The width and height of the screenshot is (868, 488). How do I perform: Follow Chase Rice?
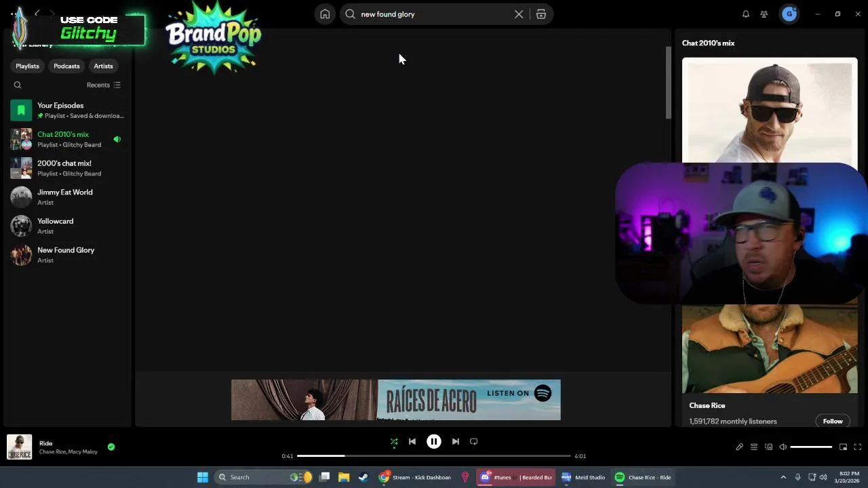coord(833,421)
